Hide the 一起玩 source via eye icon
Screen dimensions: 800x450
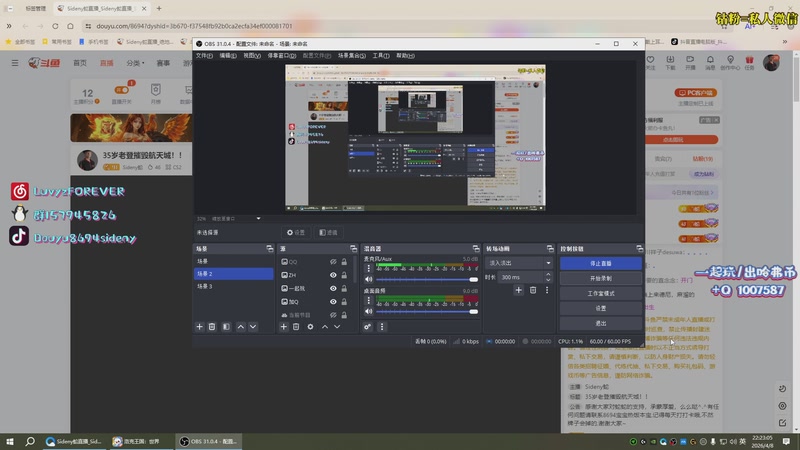pos(333,288)
